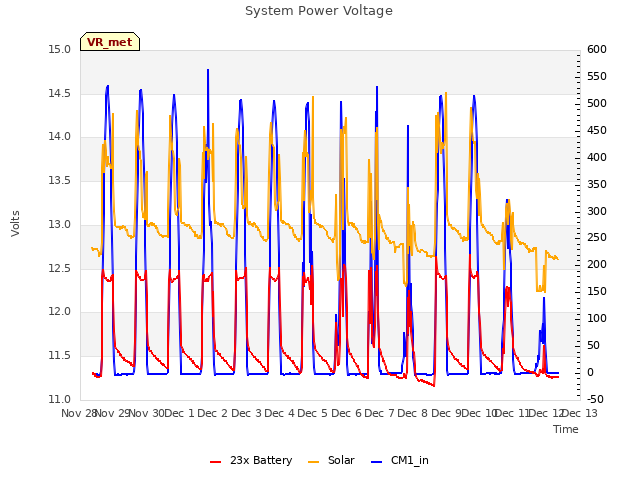Click the tallest blue CM1_in spike on Dec 1

(208, 70)
